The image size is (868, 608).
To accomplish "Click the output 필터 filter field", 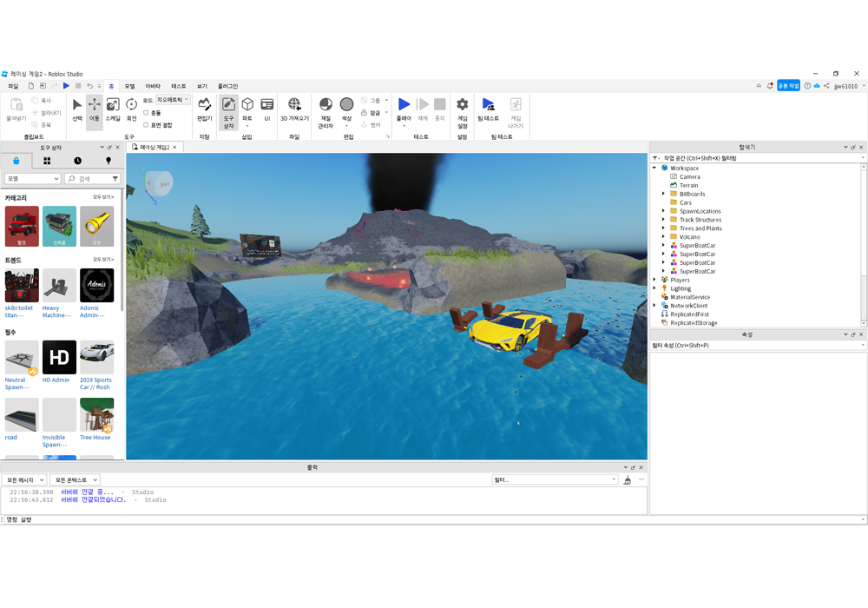I will 555,480.
